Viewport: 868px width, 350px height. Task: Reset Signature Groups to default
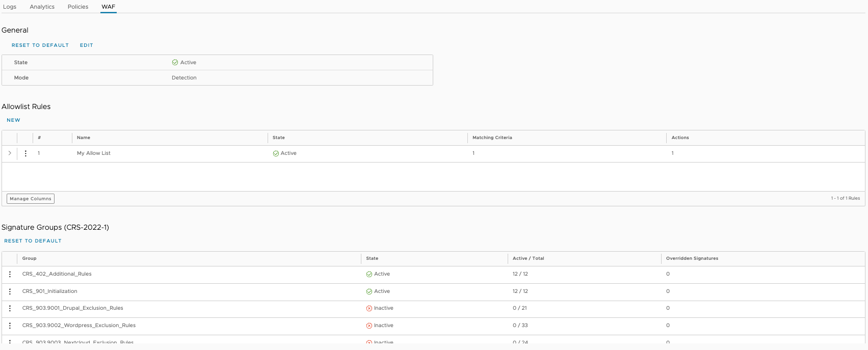pyautogui.click(x=33, y=241)
